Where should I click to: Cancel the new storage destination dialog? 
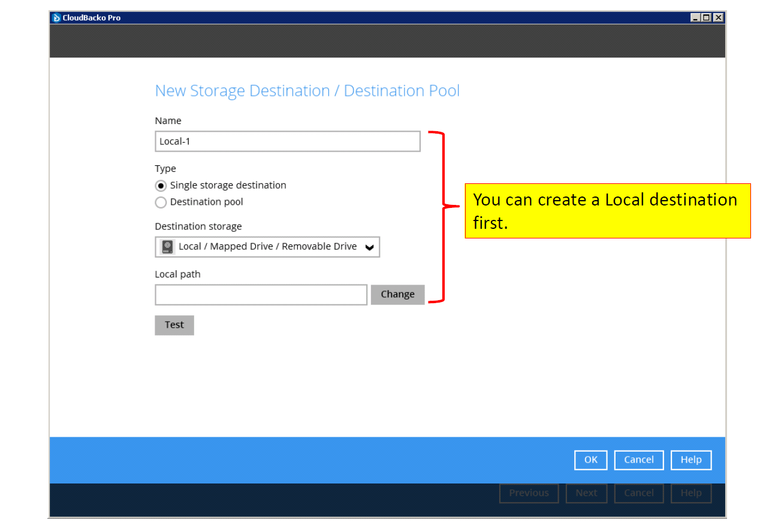(x=638, y=460)
